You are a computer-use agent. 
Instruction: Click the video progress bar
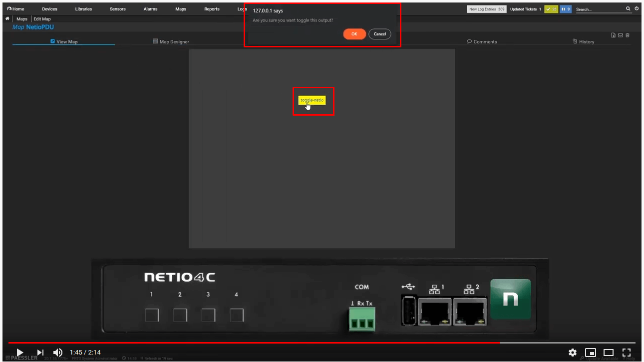coord(322,343)
